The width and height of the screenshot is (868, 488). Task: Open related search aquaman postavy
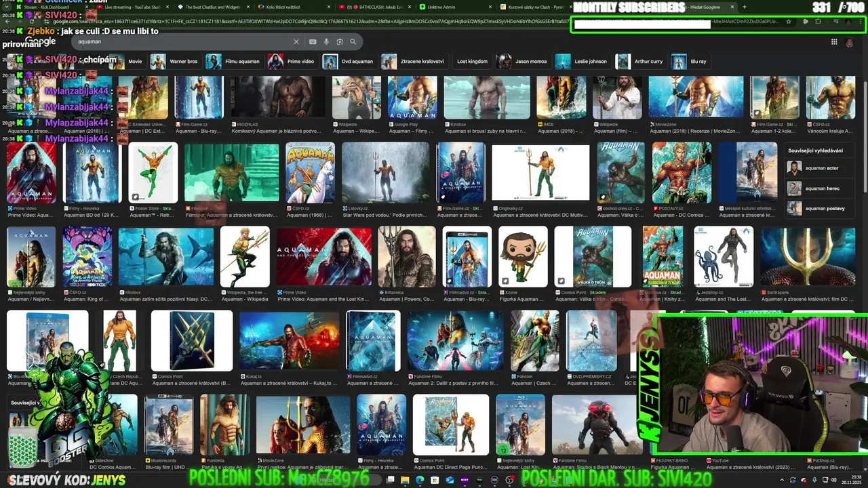821,208
